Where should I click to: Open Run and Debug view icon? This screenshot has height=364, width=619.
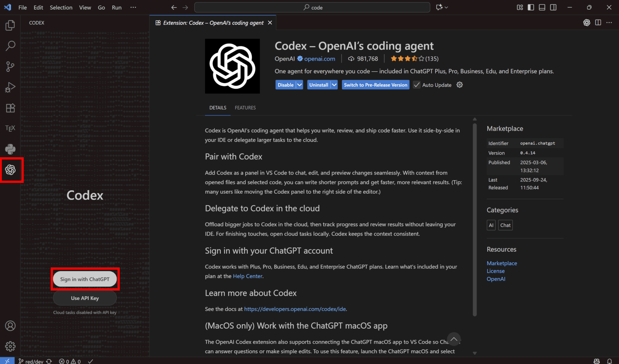[10, 87]
